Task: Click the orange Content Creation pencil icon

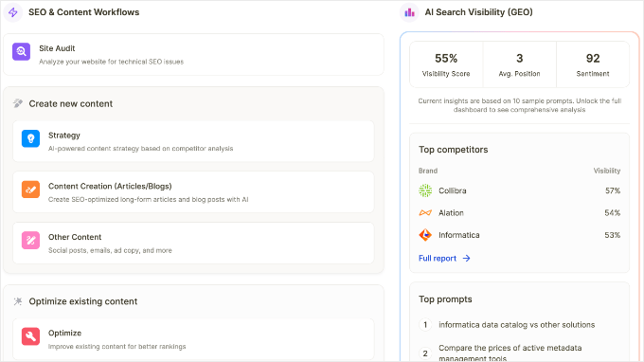Action: 31,190
